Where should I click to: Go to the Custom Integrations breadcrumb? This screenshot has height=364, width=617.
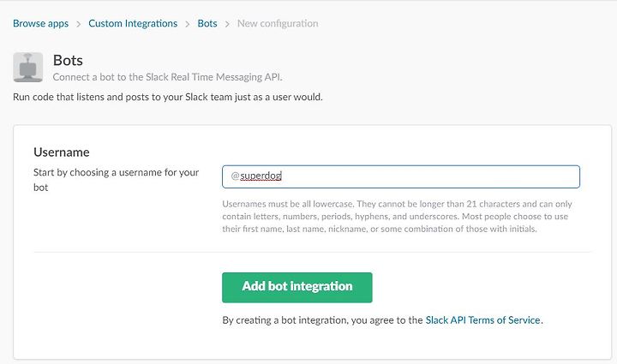(133, 24)
